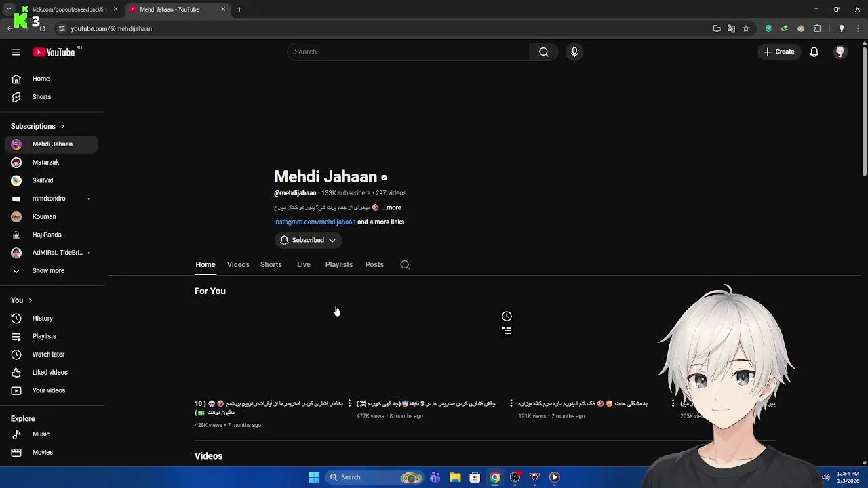The image size is (868, 488).
Task: Click the Windows taskbar Search box
Action: coord(374,477)
